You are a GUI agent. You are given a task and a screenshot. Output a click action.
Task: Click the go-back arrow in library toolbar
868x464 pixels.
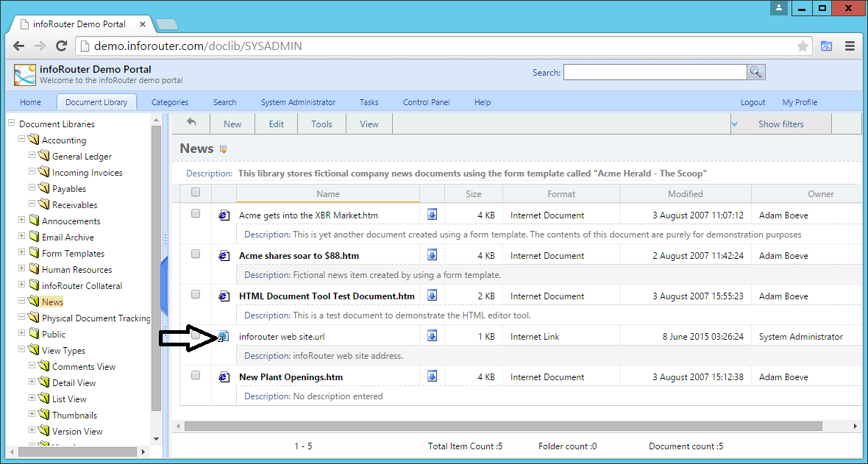point(191,122)
